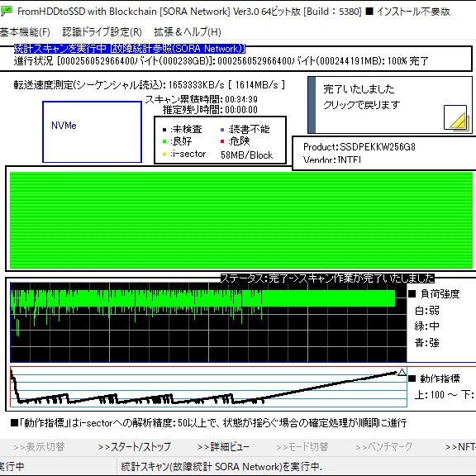
Task: Click the blue 読書不能 legend swatch
Action: tap(222, 130)
